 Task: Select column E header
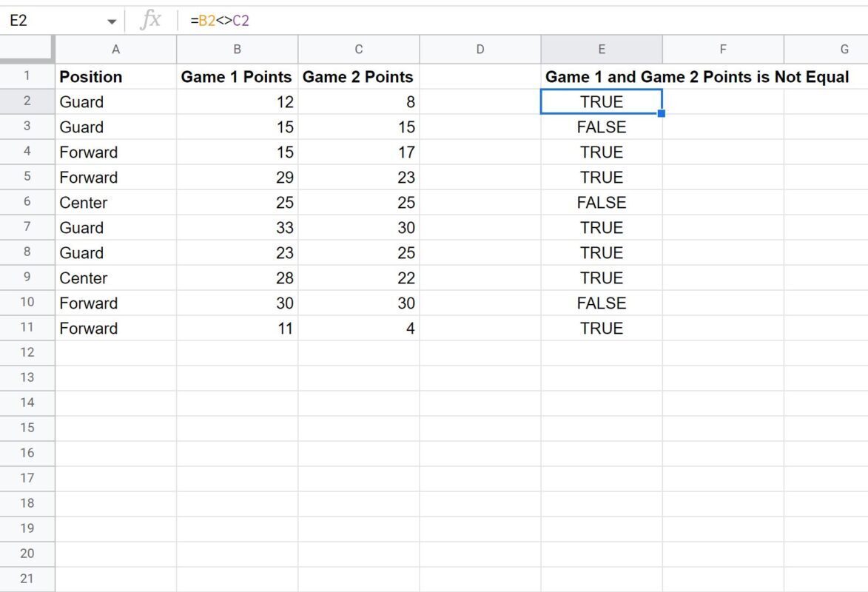tap(601, 50)
